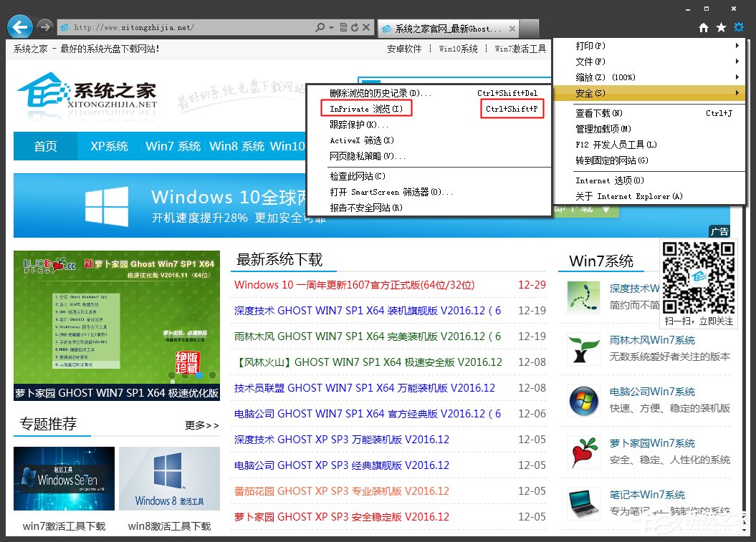Open the Tools gear icon
The image size is (756, 542).
(x=738, y=26)
